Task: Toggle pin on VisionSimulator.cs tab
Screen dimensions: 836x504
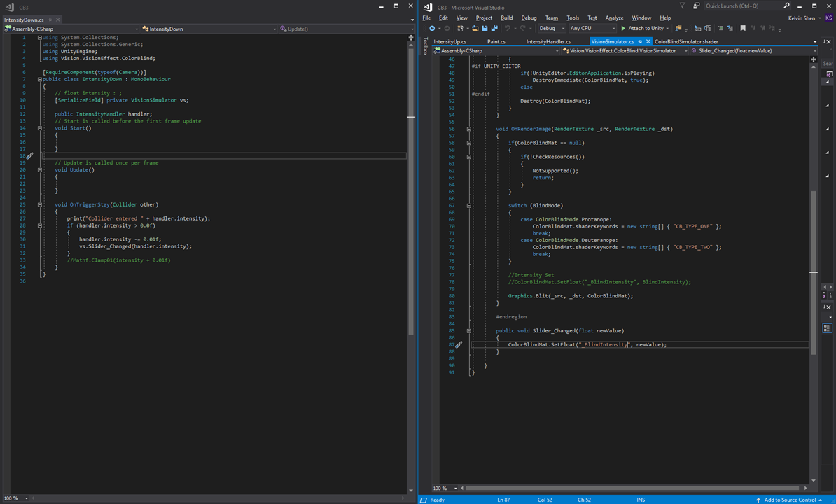Action: point(639,41)
